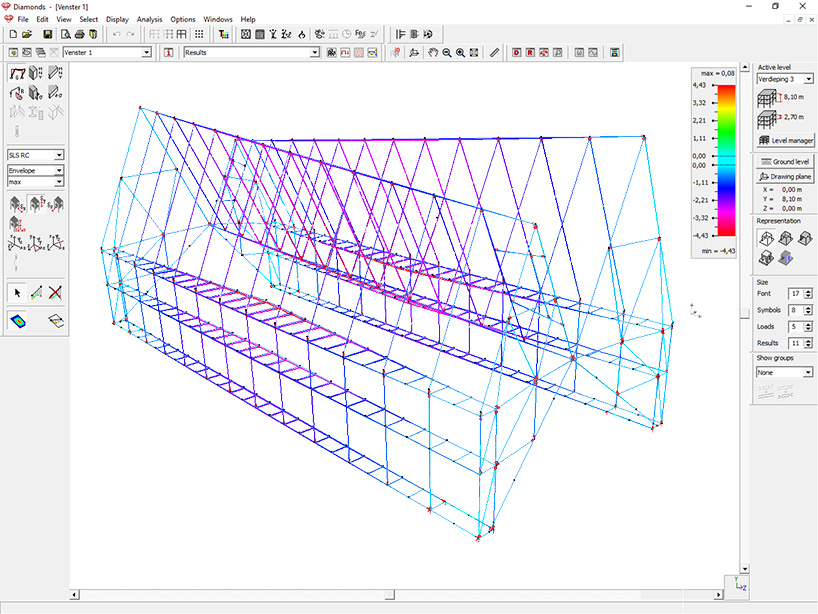Increase Font size stepper
This screenshot has height=614, width=818.
(808, 291)
